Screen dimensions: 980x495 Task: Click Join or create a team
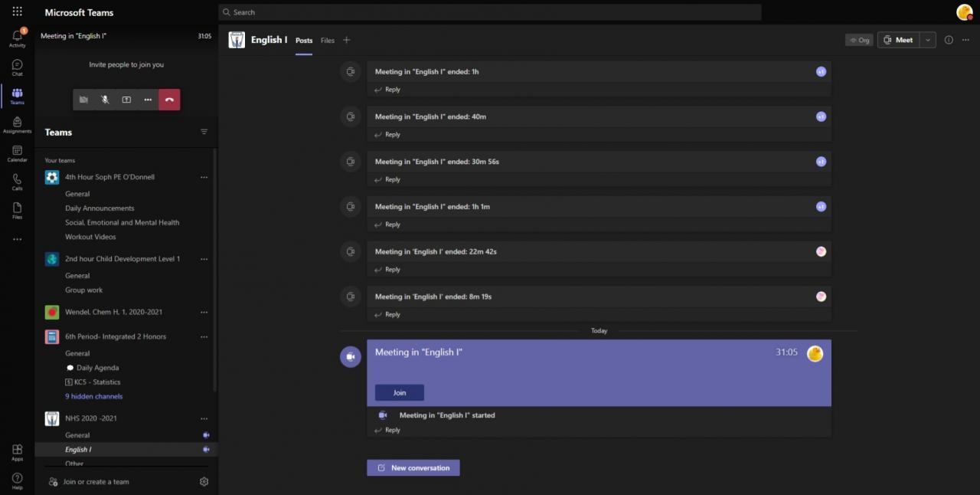[x=89, y=482]
